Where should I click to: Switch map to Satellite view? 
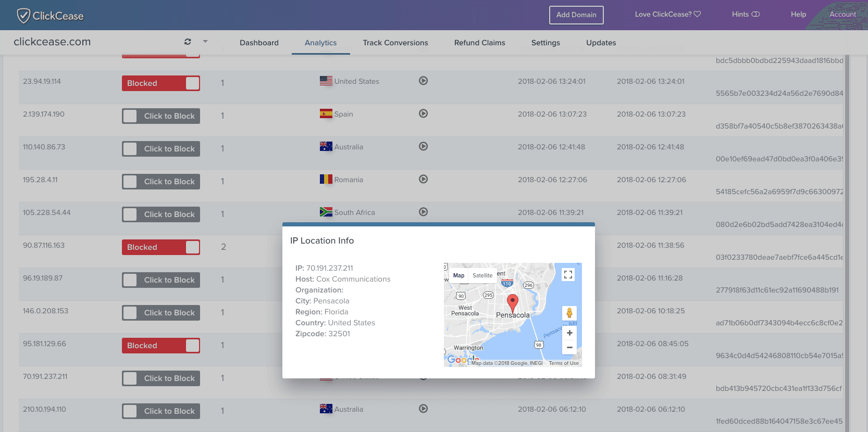482,275
